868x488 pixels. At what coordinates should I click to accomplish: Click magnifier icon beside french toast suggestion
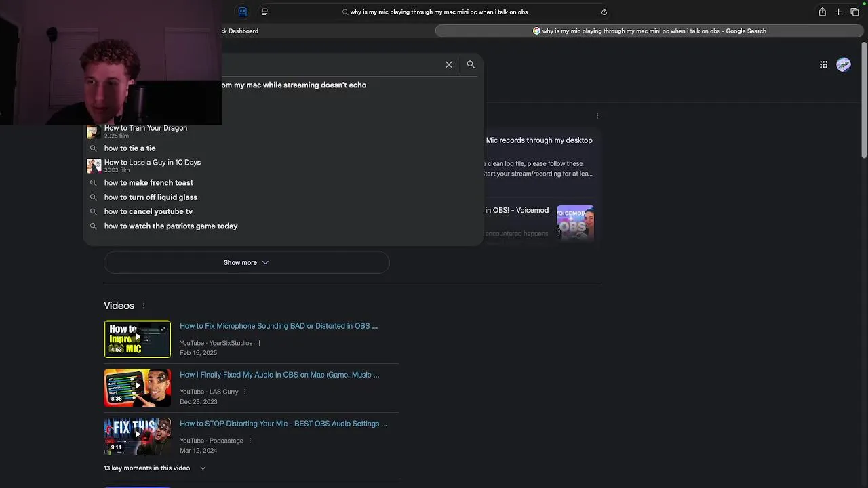(x=94, y=183)
